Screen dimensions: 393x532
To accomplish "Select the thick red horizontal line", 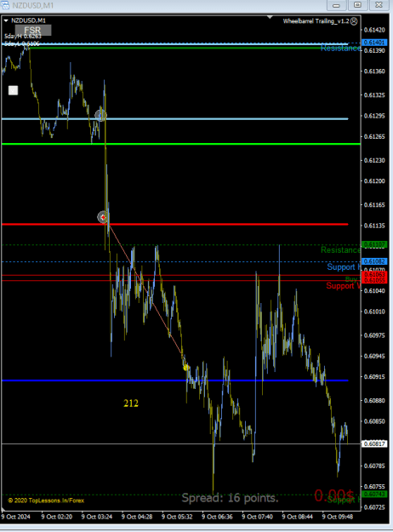I will click(175, 224).
